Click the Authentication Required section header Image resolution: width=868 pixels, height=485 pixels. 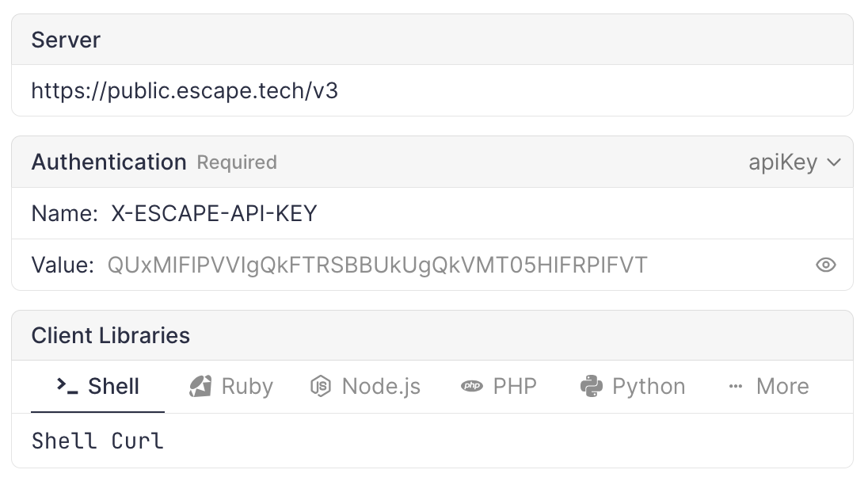(108, 162)
